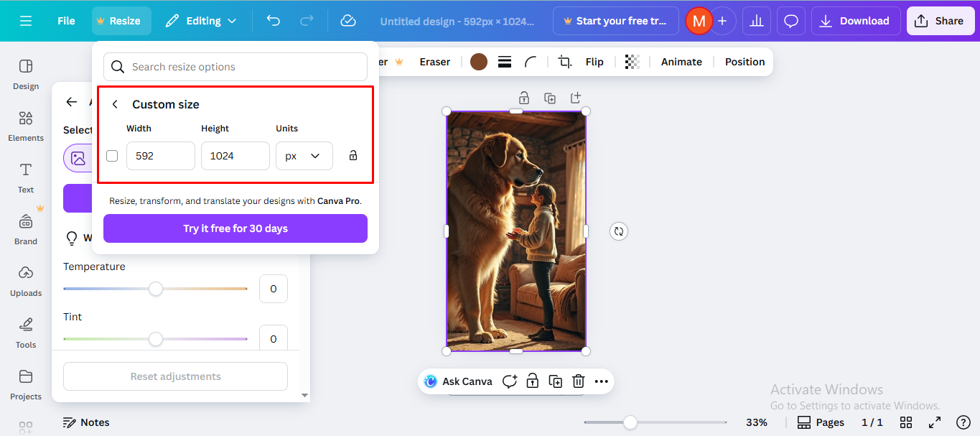Open the Units px dropdown
This screenshot has height=436, width=980.
[x=304, y=155]
